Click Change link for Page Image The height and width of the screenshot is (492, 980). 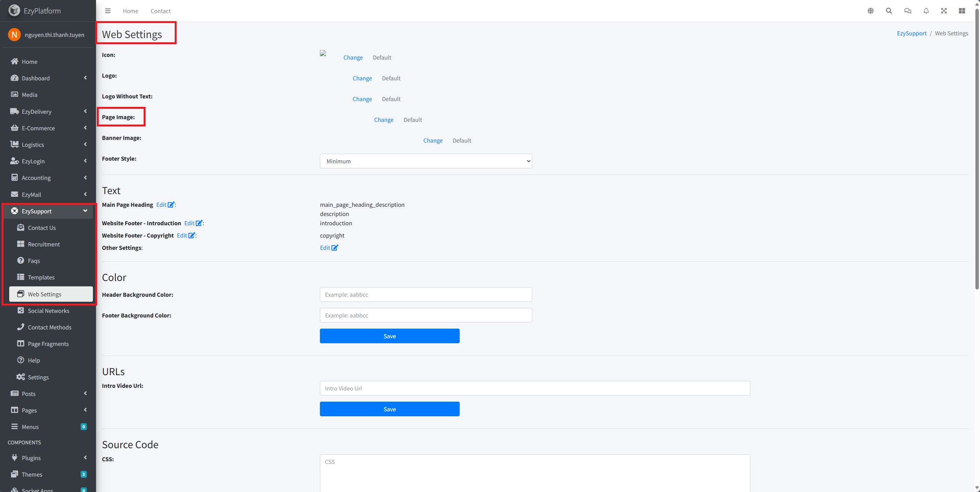point(384,120)
